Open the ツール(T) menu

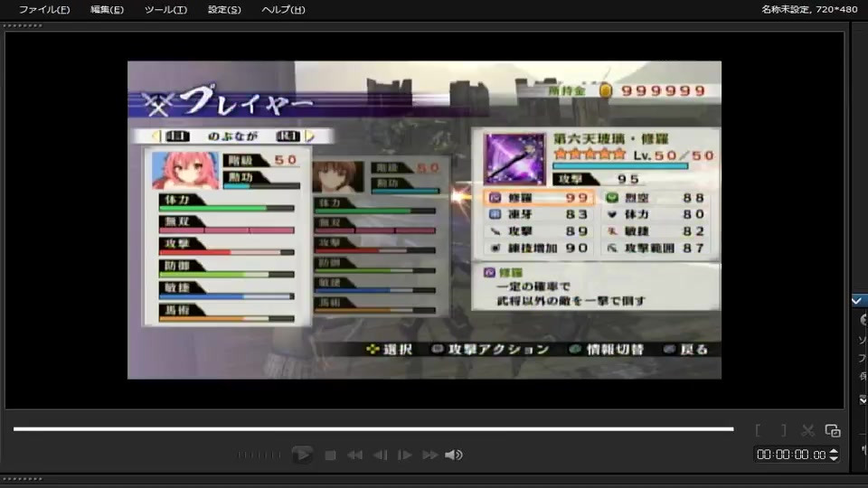point(165,9)
